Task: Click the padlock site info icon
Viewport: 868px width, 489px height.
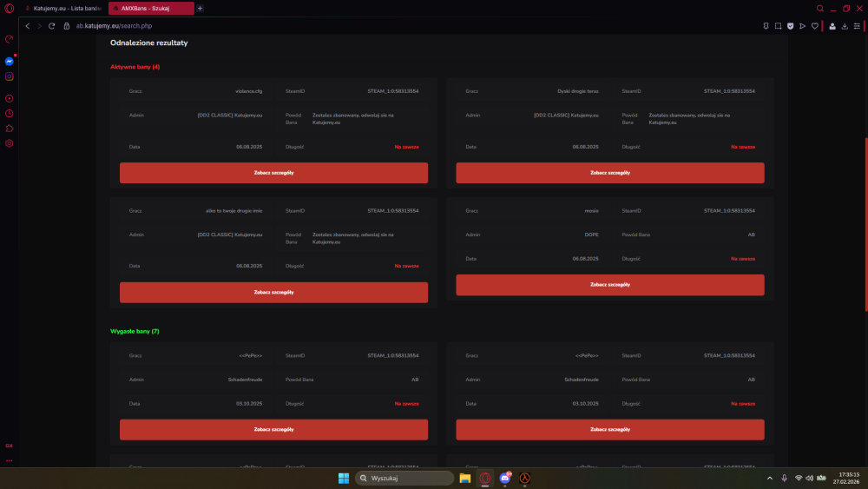Action: 67,26
